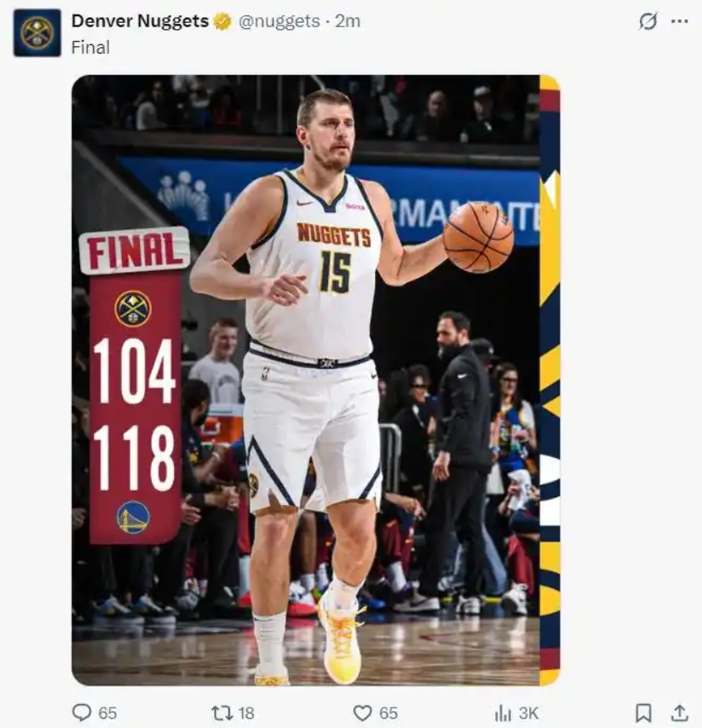
Task: Click the gold verified badge
Action: coord(223,22)
